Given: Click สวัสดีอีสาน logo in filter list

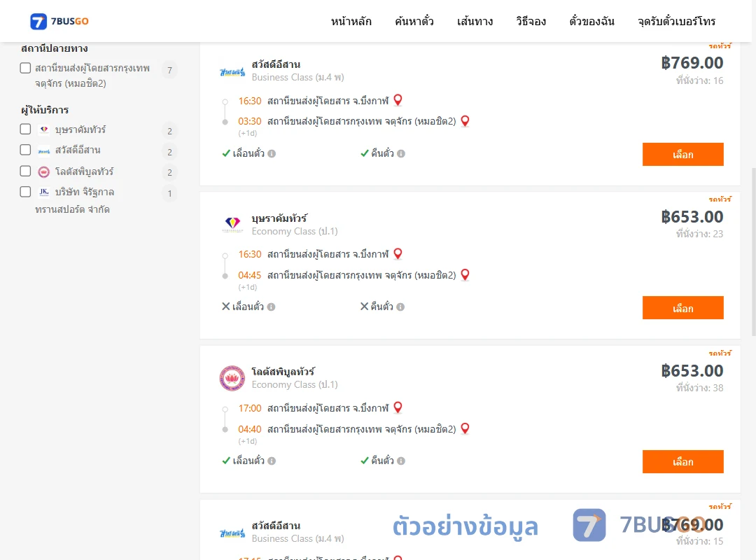Looking at the screenshot, I should [44, 150].
